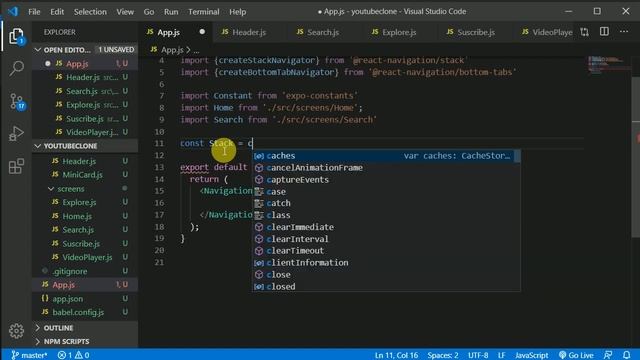640x360 pixels.
Task: Click the App.js breadcrumb path
Action: pyautogui.click(x=172, y=50)
